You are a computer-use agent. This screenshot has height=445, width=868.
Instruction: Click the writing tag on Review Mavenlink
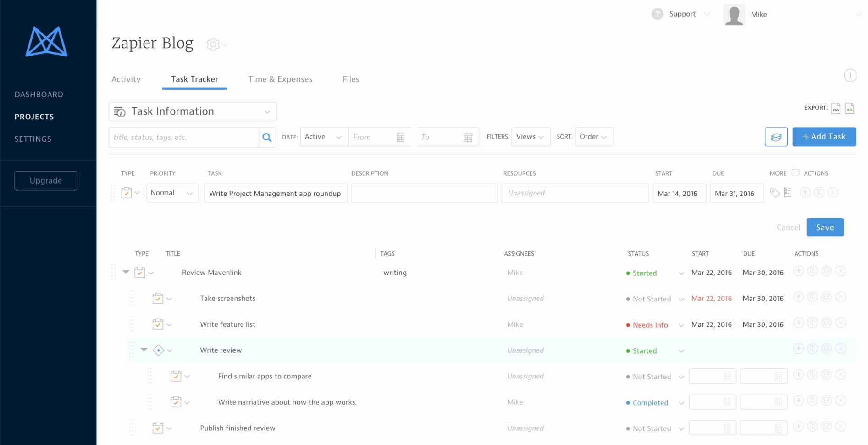click(x=395, y=273)
